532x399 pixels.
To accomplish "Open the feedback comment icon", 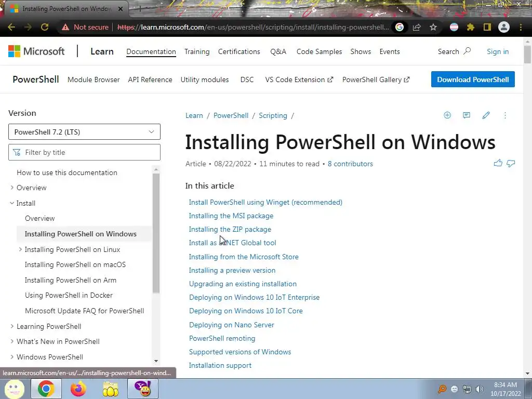I will tap(467, 115).
